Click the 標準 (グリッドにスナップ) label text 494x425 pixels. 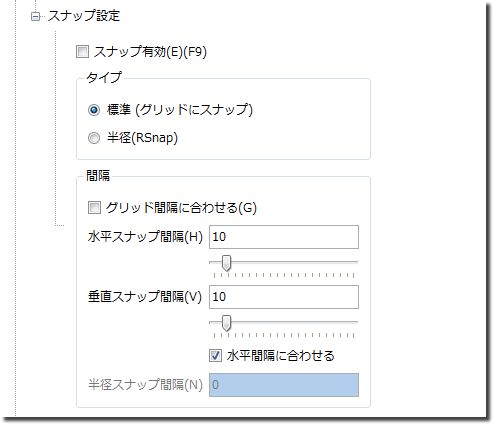[180, 110]
